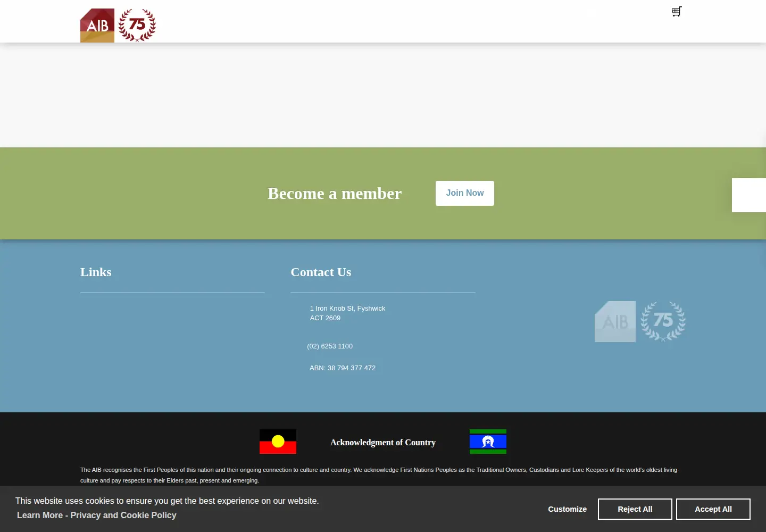Click the ABN: 38 794 377 472 text
766x532 pixels.
point(343,368)
